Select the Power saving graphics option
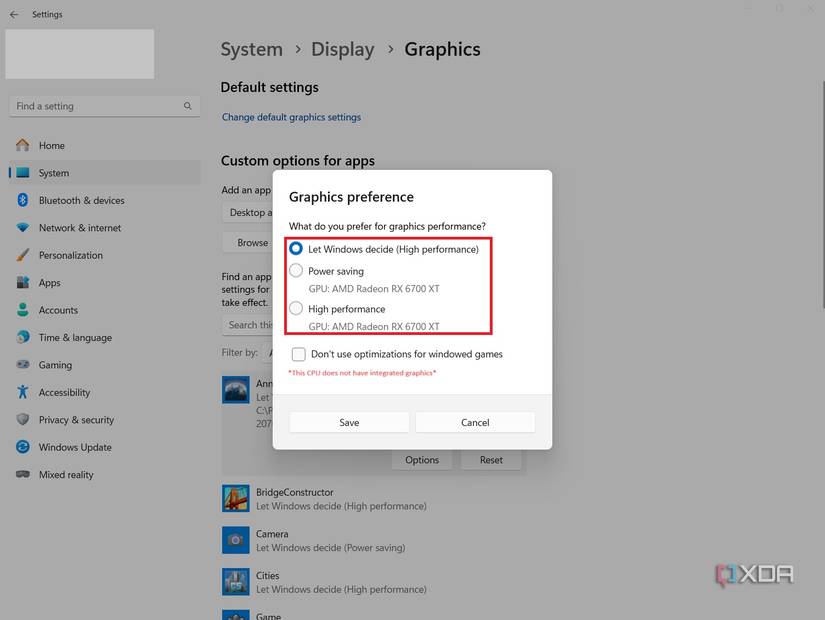 click(296, 270)
